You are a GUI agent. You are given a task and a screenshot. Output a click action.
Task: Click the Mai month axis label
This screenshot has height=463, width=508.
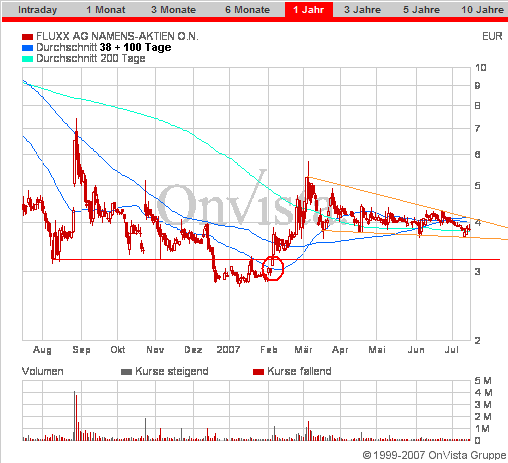click(377, 349)
